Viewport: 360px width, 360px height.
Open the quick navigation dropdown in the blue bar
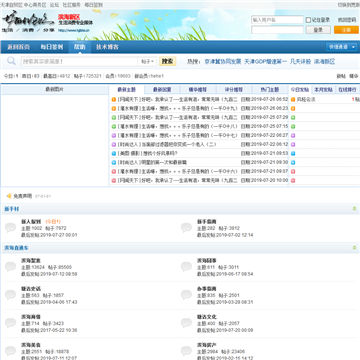coord(342,47)
